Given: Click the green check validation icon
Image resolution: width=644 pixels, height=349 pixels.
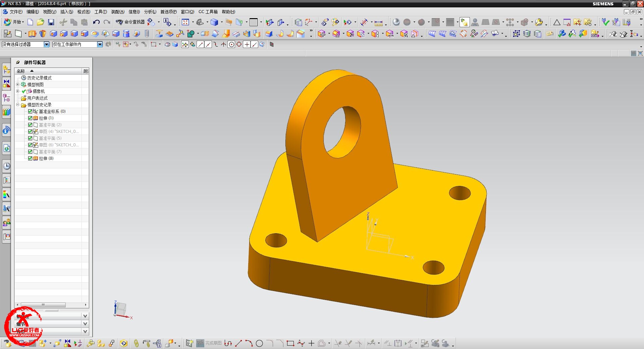Looking at the screenshot, I should [605, 22].
